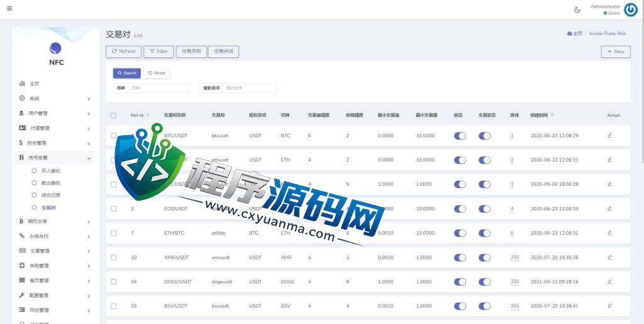This screenshot has height=324, width=644.
Task: Click the dogeusdt cell
Action: (x=222, y=282)
